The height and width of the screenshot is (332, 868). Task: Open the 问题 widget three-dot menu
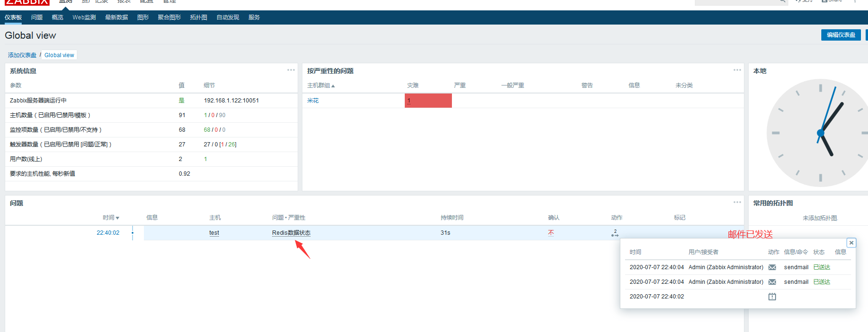737,203
